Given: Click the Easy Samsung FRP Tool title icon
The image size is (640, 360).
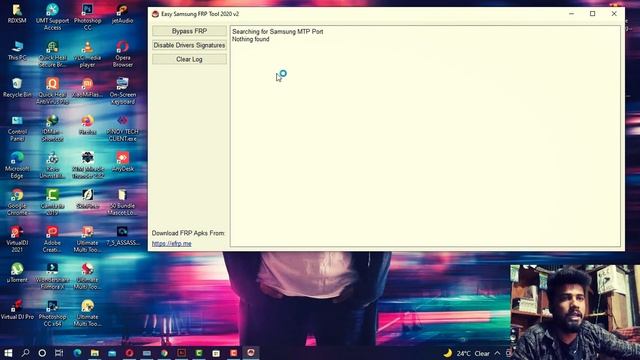Looking at the screenshot, I should [155, 14].
